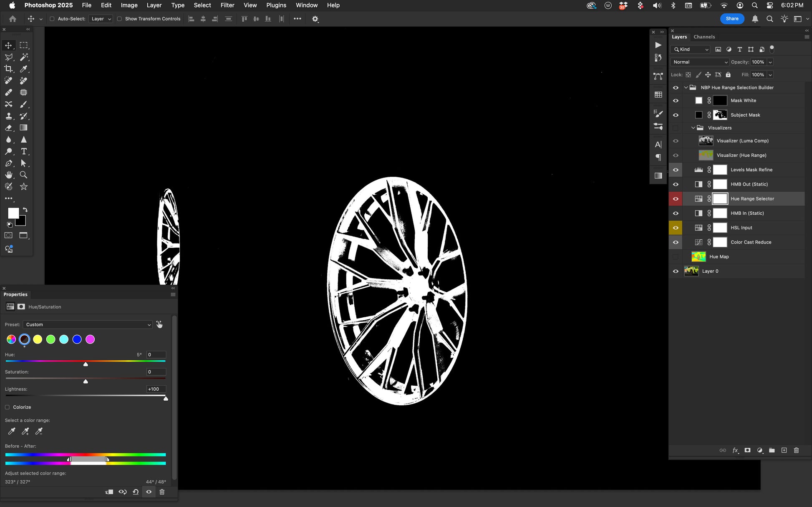Click the Hue value input field
The width and height of the screenshot is (812, 507).
(156, 355)
